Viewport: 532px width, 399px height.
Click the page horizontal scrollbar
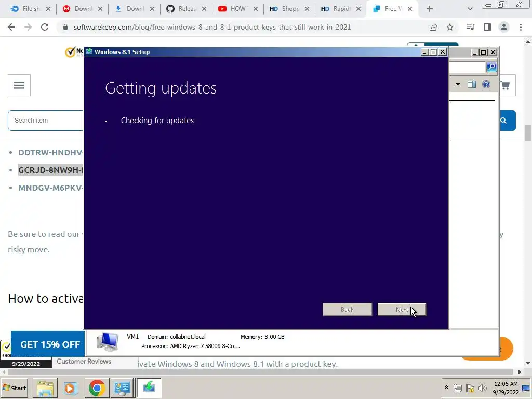click(x=261, y=372)
